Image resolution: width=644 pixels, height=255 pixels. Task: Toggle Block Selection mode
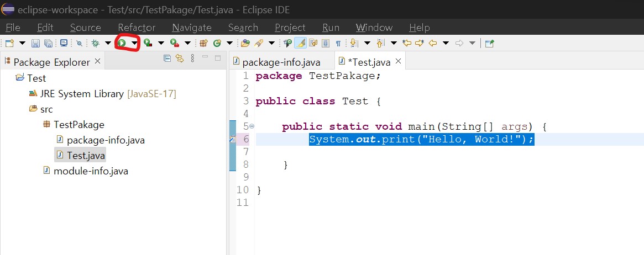click(x=326, y=43)
